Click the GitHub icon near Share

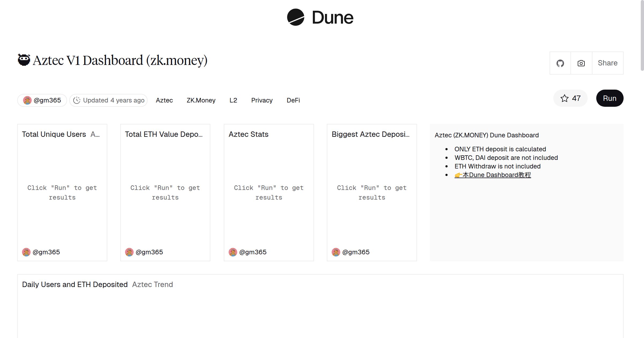560,63
